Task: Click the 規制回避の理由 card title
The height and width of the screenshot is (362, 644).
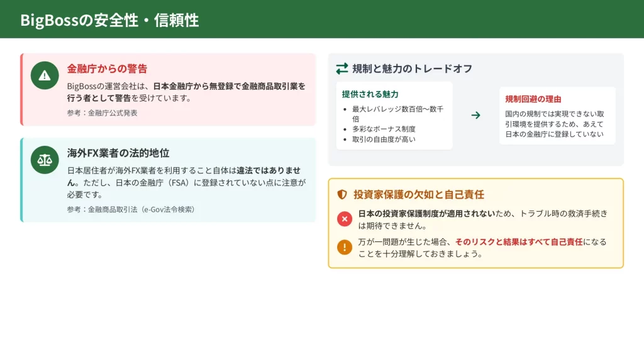Action: (533, 99)
